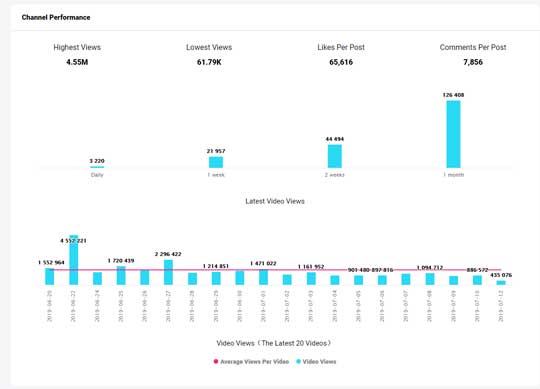Viewport: 540px width, 389px height.
Task: Click the bar labeled 1 471 022
Action: point(263,277)
